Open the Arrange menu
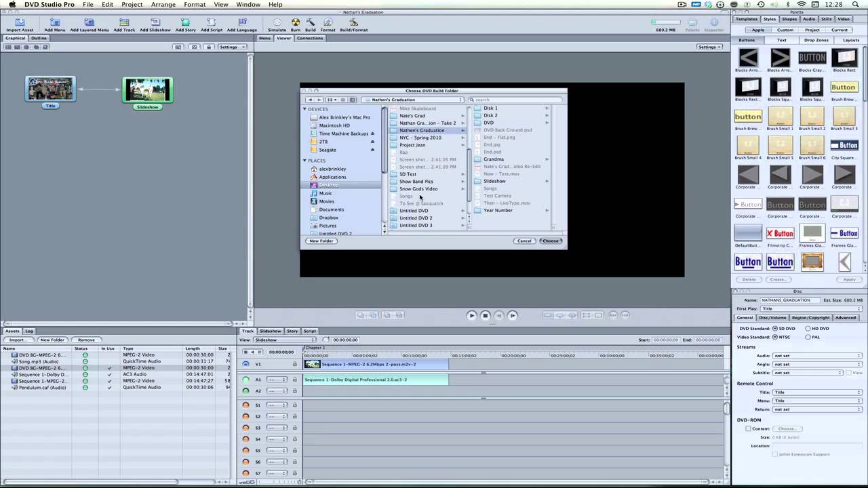This screenshot has height=488, width=868. click(x=163, y=5)
